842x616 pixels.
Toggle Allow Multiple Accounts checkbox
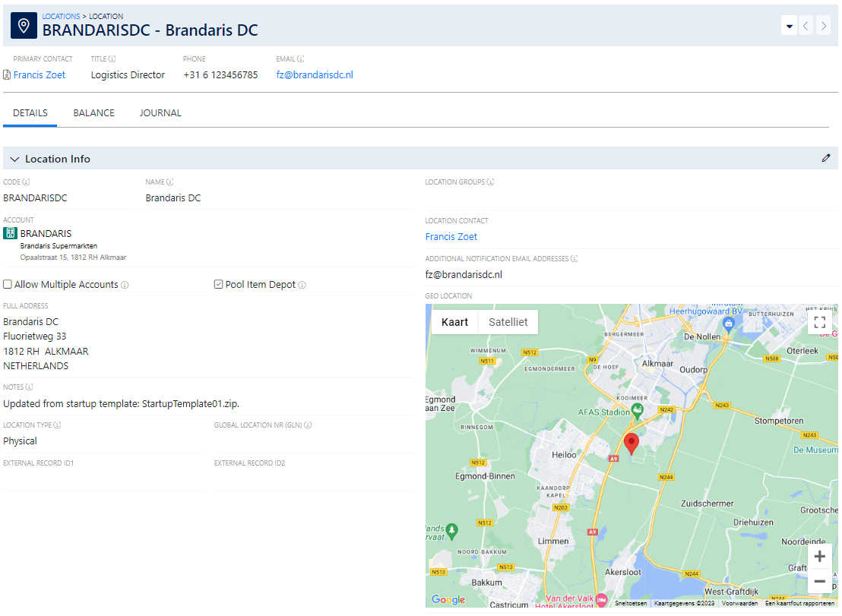tap(8, 284)
